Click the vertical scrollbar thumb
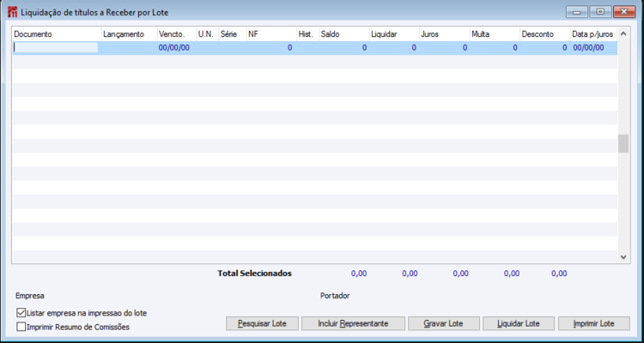This screenshot has height=343, width=644. 623,143
